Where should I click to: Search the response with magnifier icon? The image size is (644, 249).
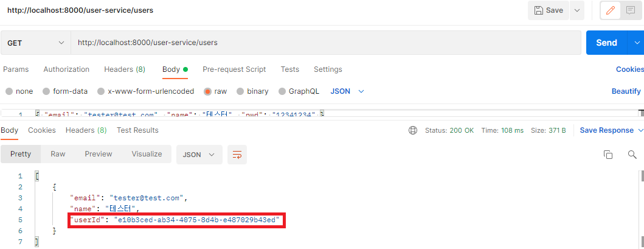(x=632, y=155)
